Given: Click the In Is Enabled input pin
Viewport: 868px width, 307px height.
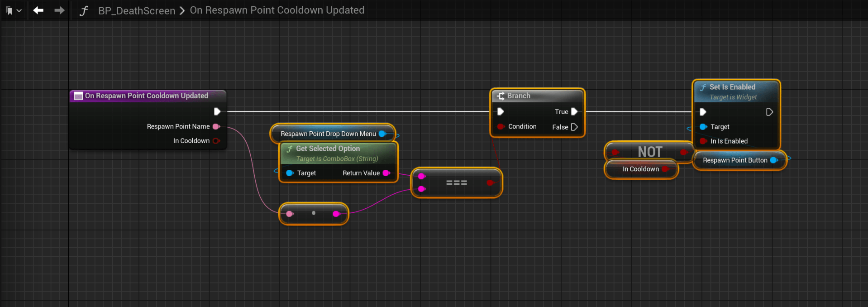Looking at the screenshot, I should coord(703,141).
